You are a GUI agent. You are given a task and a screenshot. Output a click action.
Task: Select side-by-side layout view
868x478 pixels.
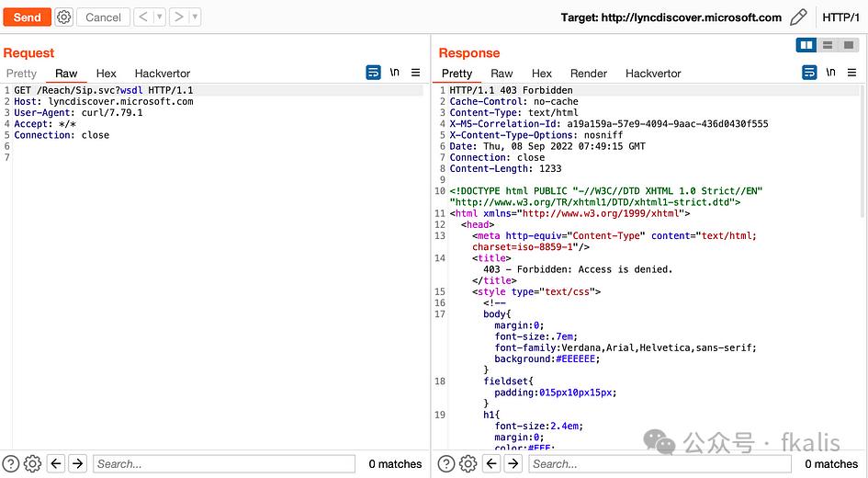pyautogui.click(x=806, y=45)
